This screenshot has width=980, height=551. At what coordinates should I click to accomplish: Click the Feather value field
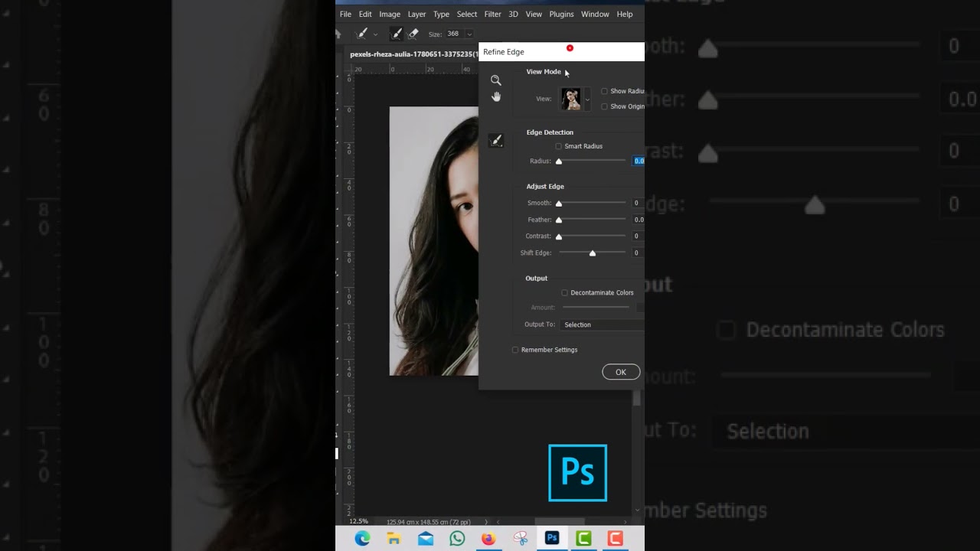click(639, 220)
